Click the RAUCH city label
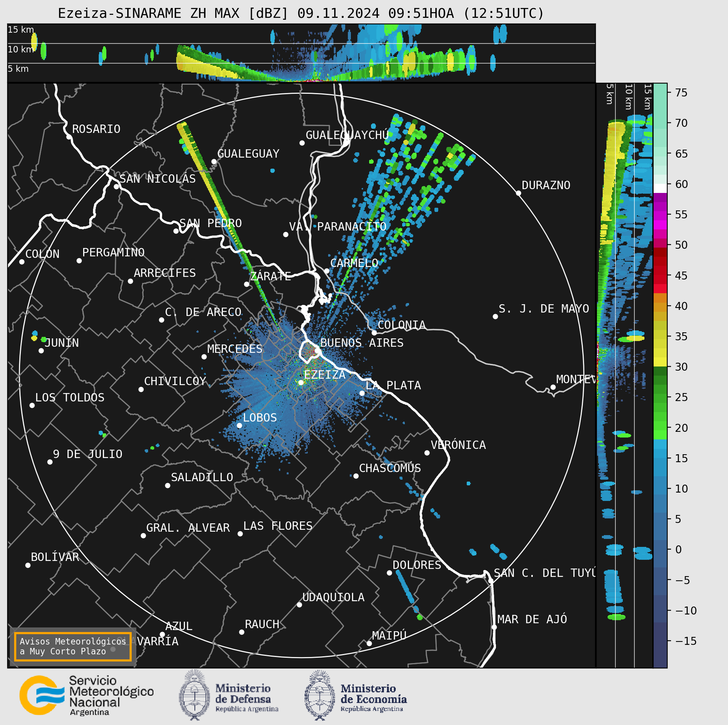Image resolution: width=728 pixels, height=725 pixels. [x=262, y=624]
